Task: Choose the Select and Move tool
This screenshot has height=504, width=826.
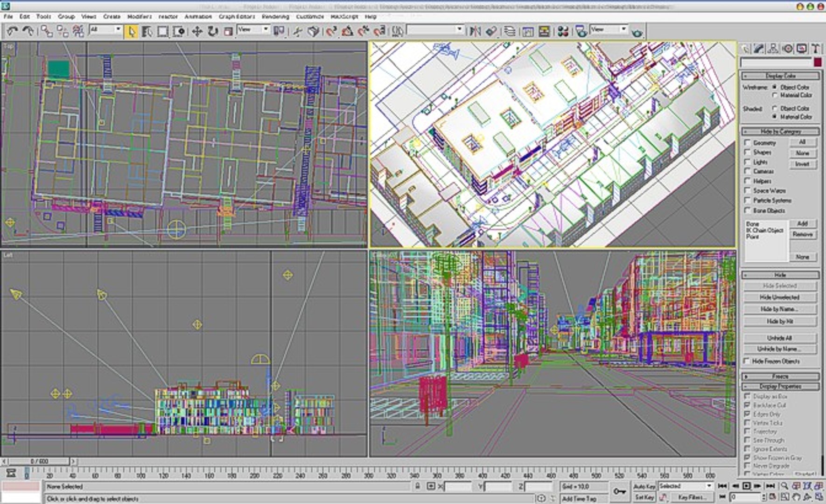Action: coord(197,31)
